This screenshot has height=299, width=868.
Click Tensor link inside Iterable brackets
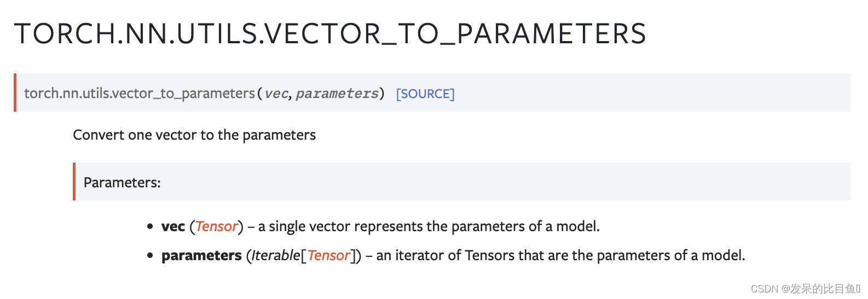point(328,255)
